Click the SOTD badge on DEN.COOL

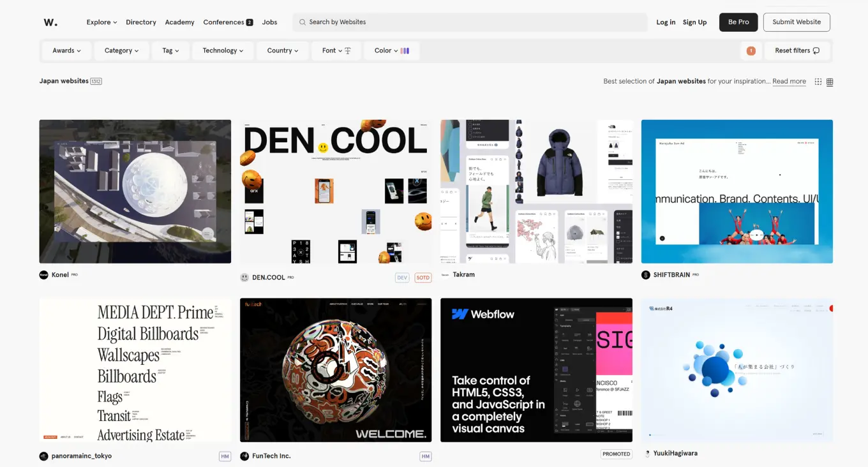(423, 278)
